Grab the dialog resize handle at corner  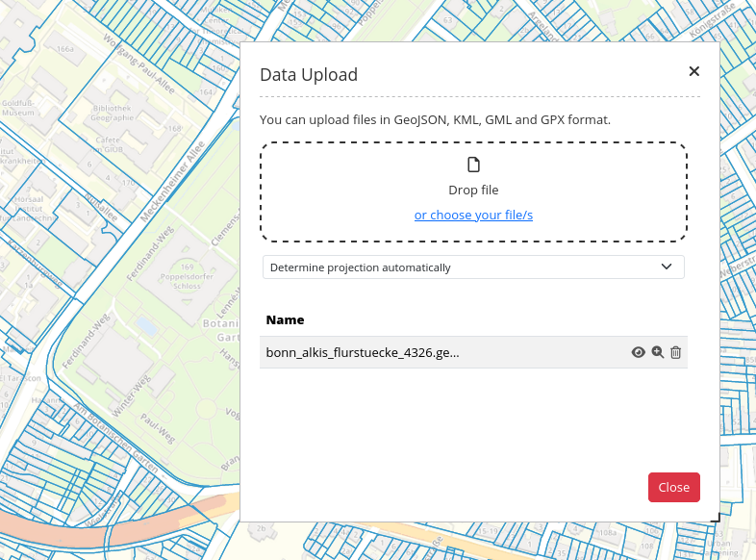[x=715, y=518]
